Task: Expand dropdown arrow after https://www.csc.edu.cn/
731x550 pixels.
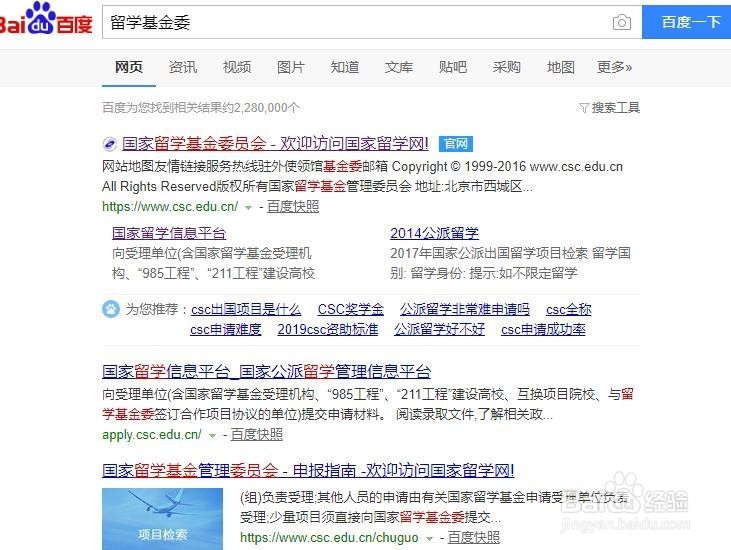Action: [248, 207]
